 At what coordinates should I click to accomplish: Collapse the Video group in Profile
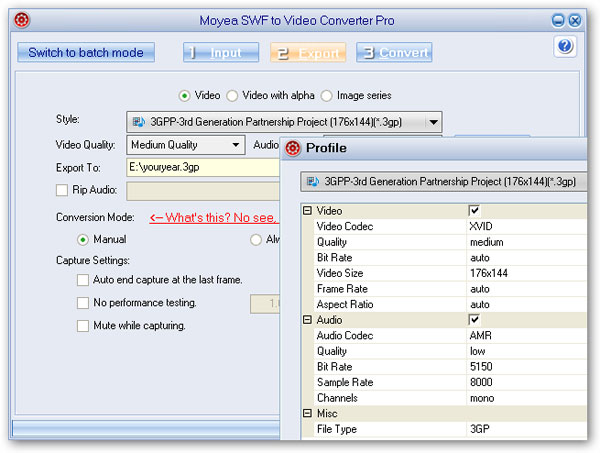coord(307,210)
